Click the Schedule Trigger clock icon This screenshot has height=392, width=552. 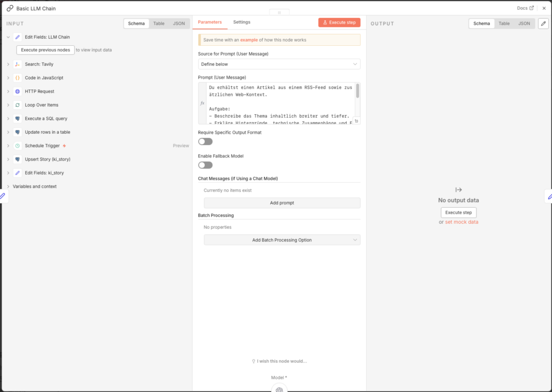click(18, 146)
